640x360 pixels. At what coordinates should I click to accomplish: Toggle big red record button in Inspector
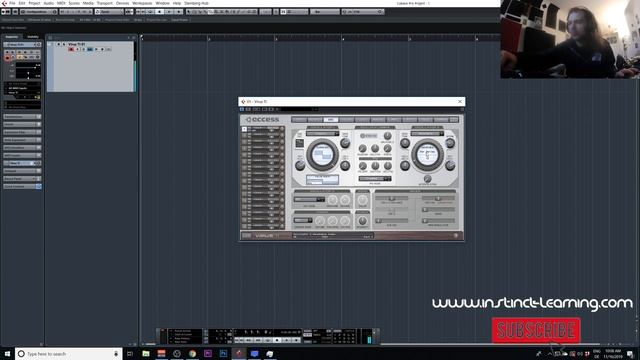7,58
